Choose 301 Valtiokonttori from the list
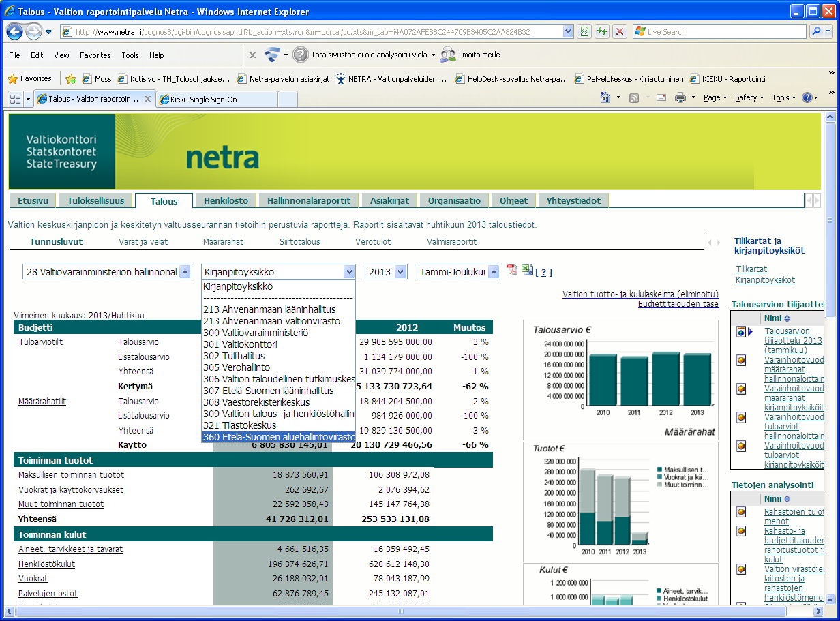Screen dimensions: 840x621 (278, 344)
